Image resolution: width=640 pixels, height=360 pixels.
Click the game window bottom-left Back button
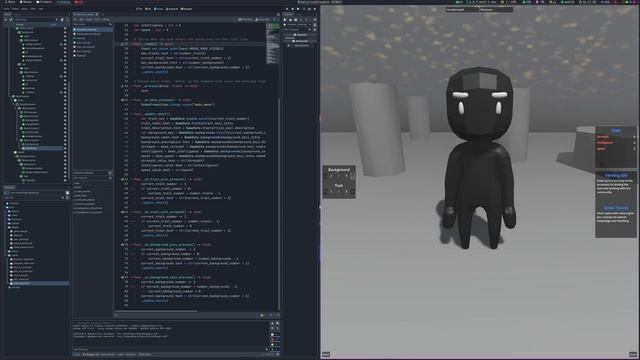pos(326,354)
